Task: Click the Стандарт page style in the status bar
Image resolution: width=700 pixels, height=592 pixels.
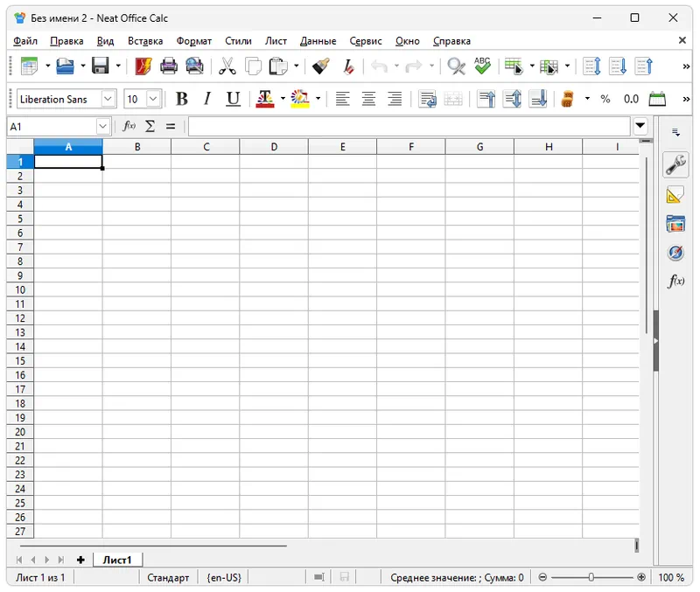Action: coord(168,578)
